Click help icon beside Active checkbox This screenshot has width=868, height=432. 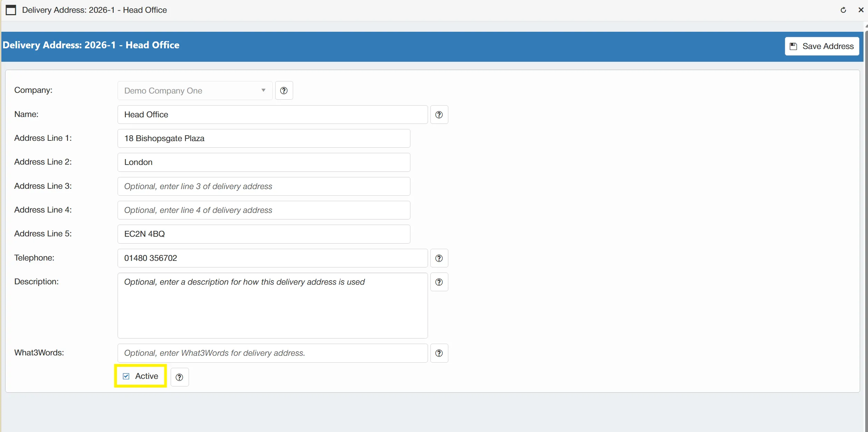point(179,377)
